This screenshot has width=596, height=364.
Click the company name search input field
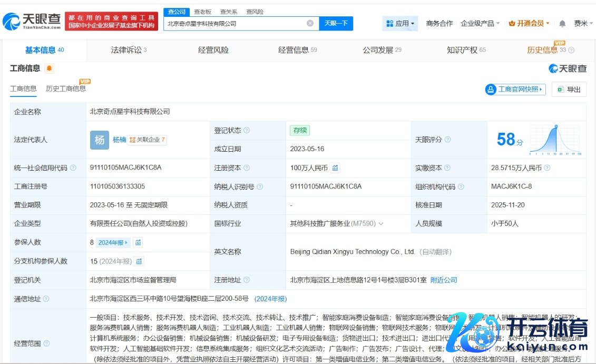point(235,23)
